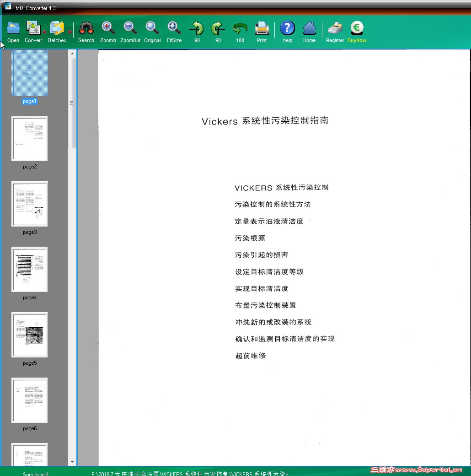The width and height of the screenshot is (471, 476).
Task: Click the Register icon
Action: point(335,28)
